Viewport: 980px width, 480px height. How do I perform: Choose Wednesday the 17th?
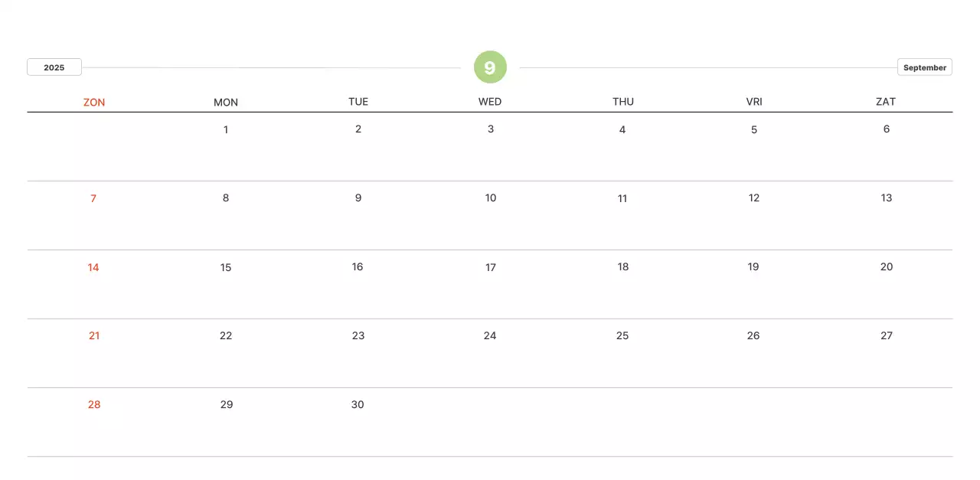pyautogui.click(x=491, y=267)
